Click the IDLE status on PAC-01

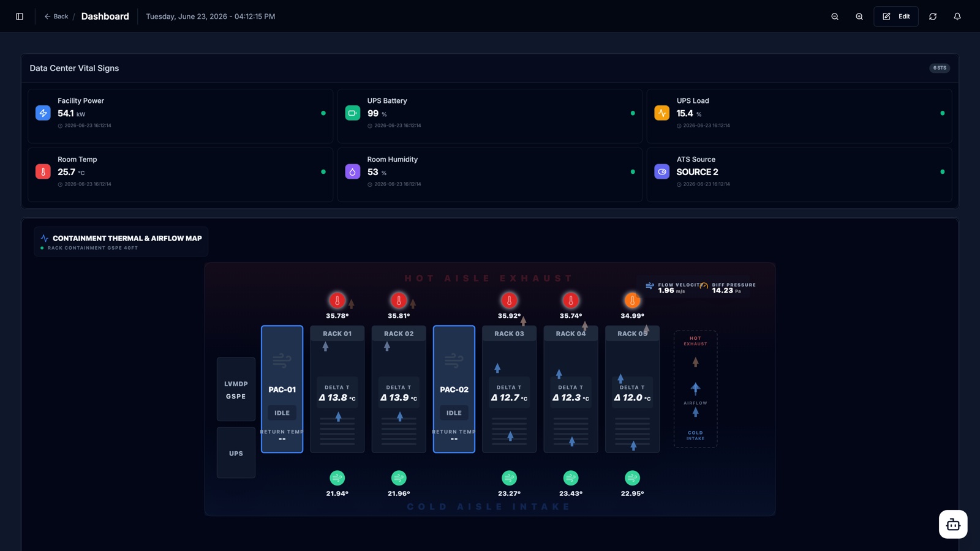click(282, 413)
